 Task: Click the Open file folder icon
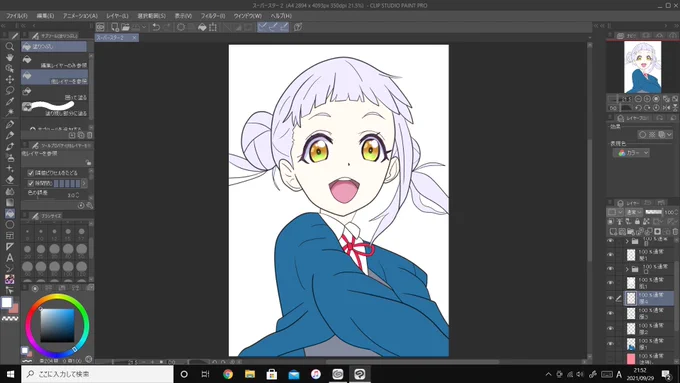(x=125, y=27)
